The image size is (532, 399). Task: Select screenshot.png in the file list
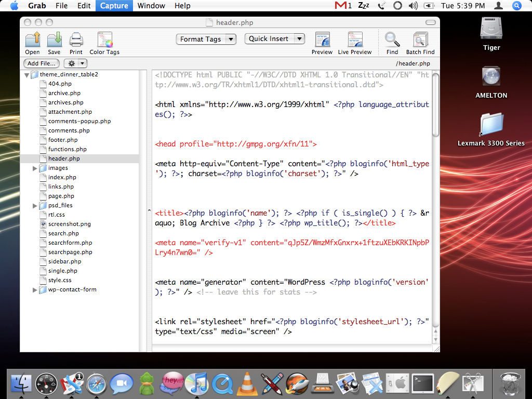coord(69,224)
